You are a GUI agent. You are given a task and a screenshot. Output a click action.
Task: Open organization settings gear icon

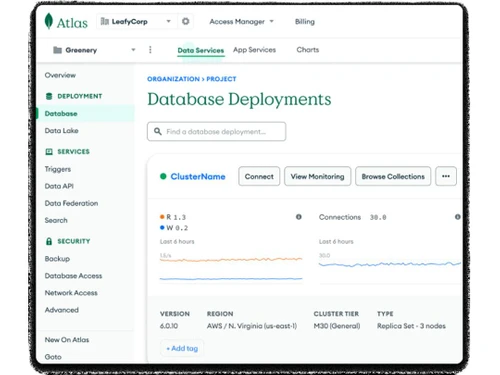point(185,22)
